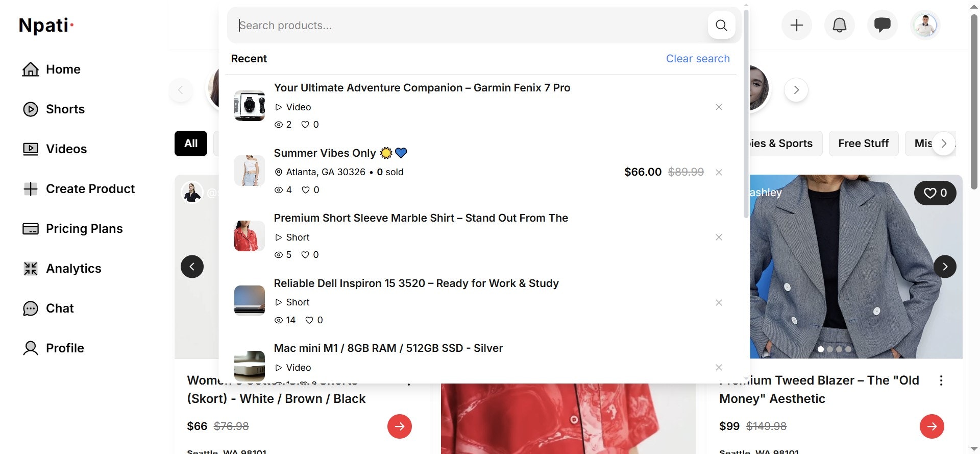Open Pricing Plans from the sidebar

[84, 228]
